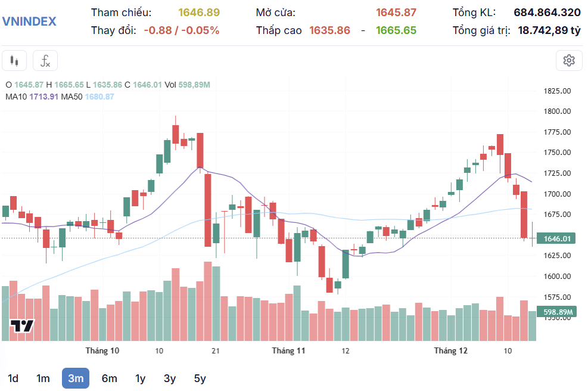Click the volume label 598.89M
The width and height of the screenshot is (588, 391).
[x=557, y=312]
